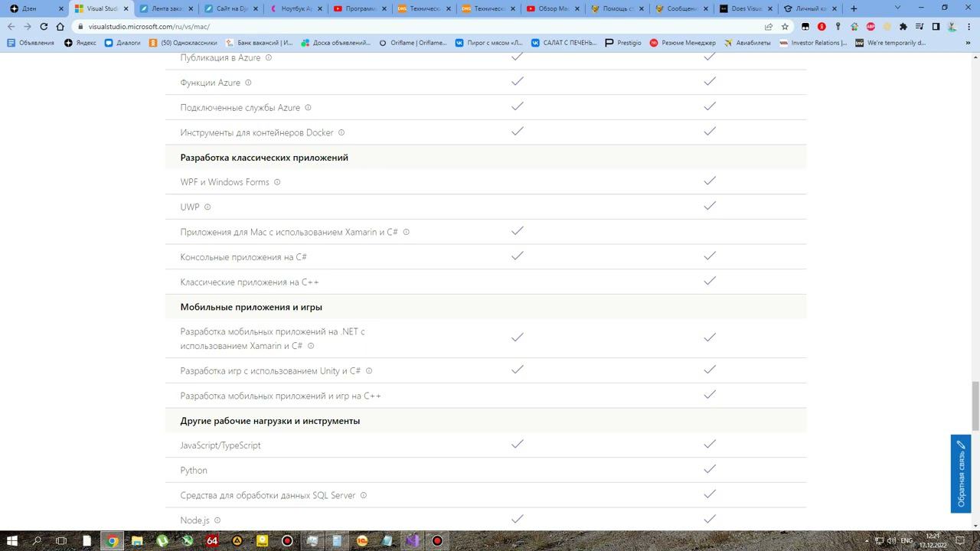
Task: Click the page vertical scrollbar thumb
Action: pyautogui.click(x=975, y=406)
